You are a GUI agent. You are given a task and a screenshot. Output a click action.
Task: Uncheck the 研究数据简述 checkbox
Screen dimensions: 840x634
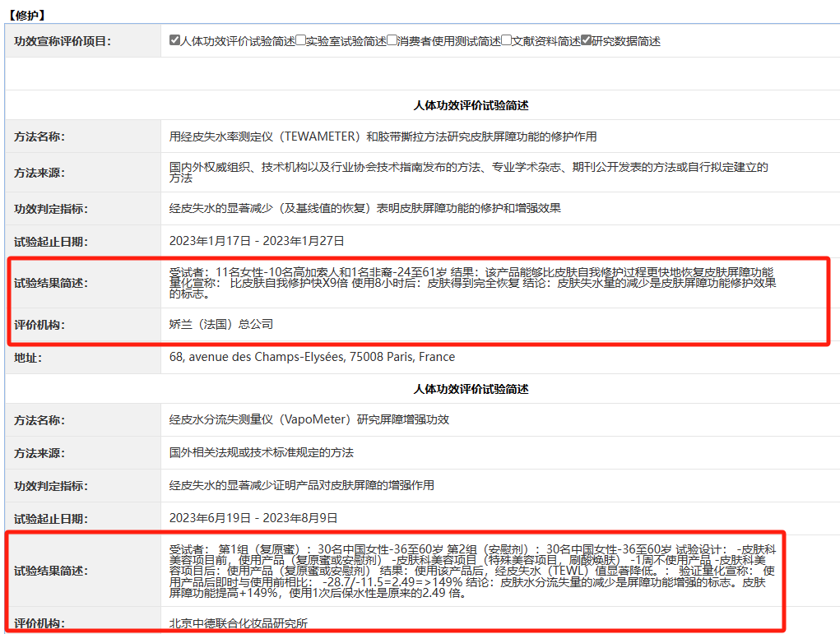[x=586, y=40]
